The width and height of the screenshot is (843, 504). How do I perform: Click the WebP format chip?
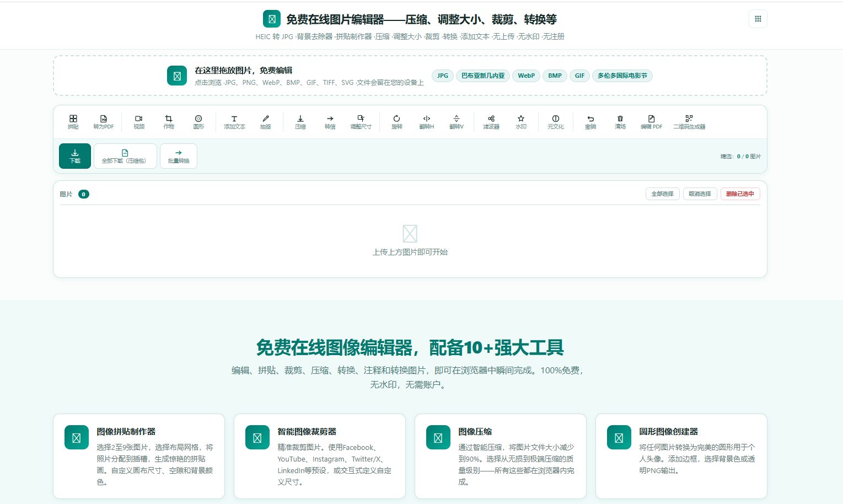click(x=527, y=76)
